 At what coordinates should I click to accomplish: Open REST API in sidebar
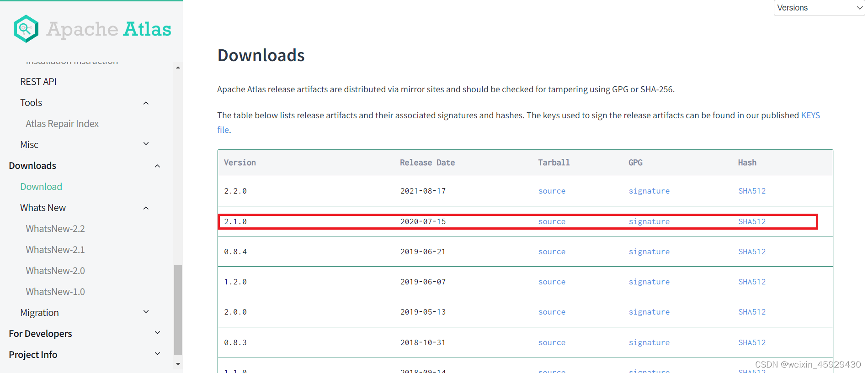[38, 82]
